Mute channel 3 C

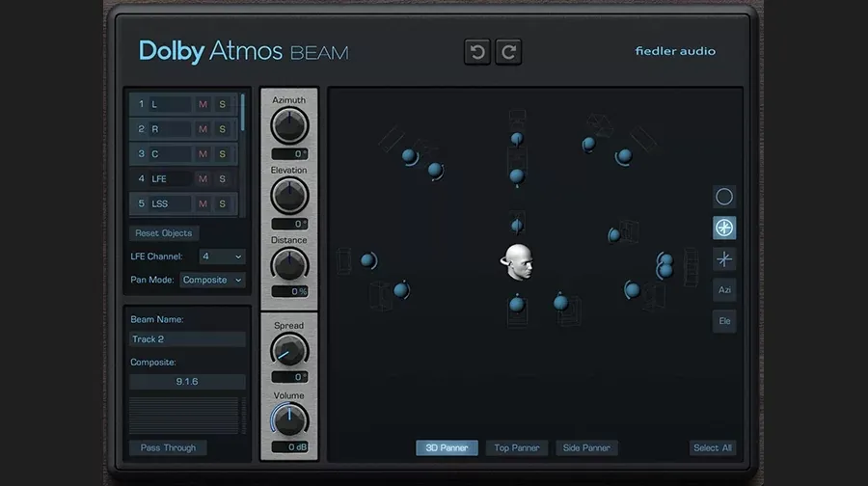coord(203,154)
